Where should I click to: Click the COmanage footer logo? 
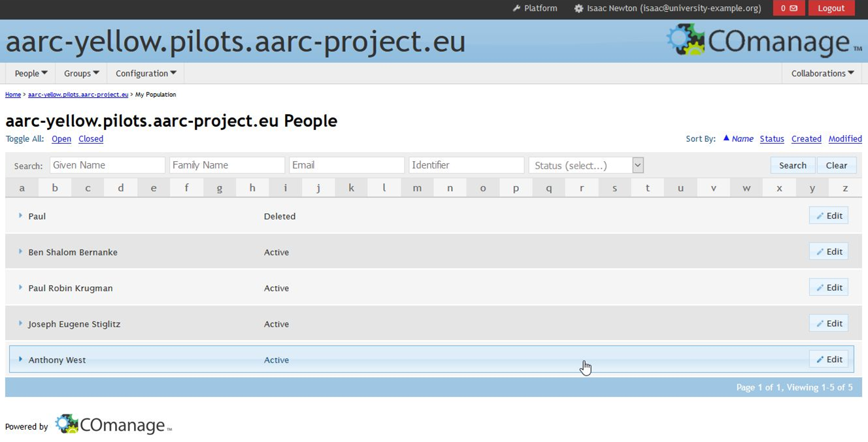point(113,425)
